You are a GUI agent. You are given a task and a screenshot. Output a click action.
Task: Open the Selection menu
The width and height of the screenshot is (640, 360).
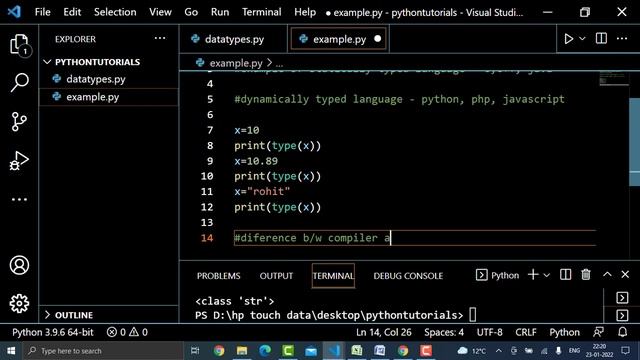click(x=115, y=12)
